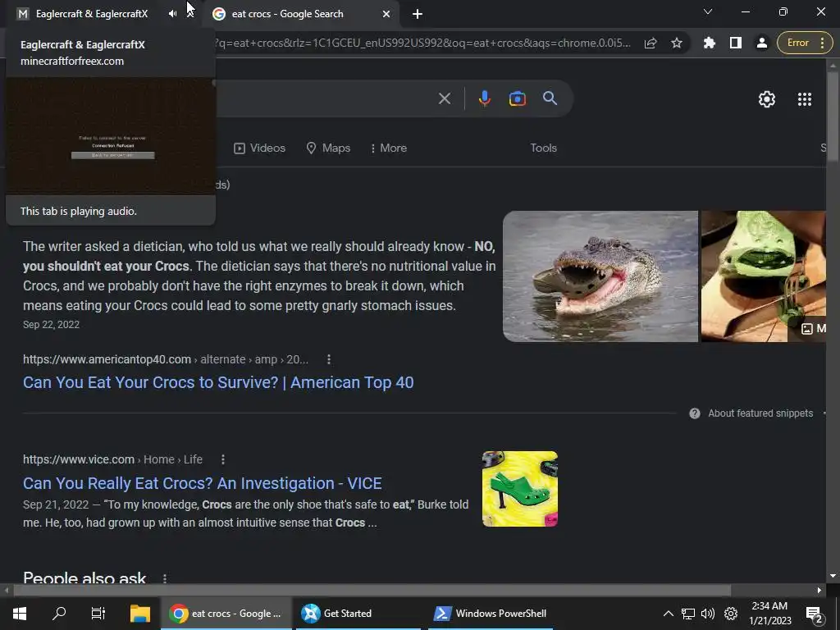Search by image with camera icon
840x630 pixels.
coord(517,98)
